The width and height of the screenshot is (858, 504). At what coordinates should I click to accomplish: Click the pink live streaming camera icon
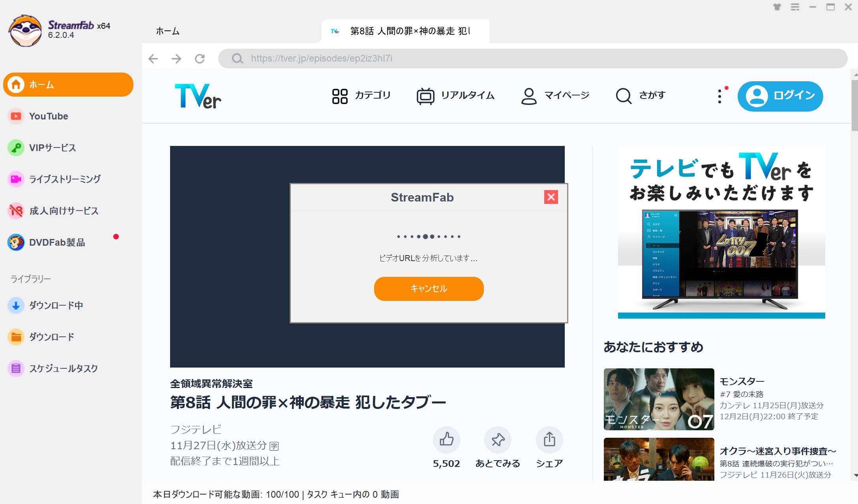point(16,179)
